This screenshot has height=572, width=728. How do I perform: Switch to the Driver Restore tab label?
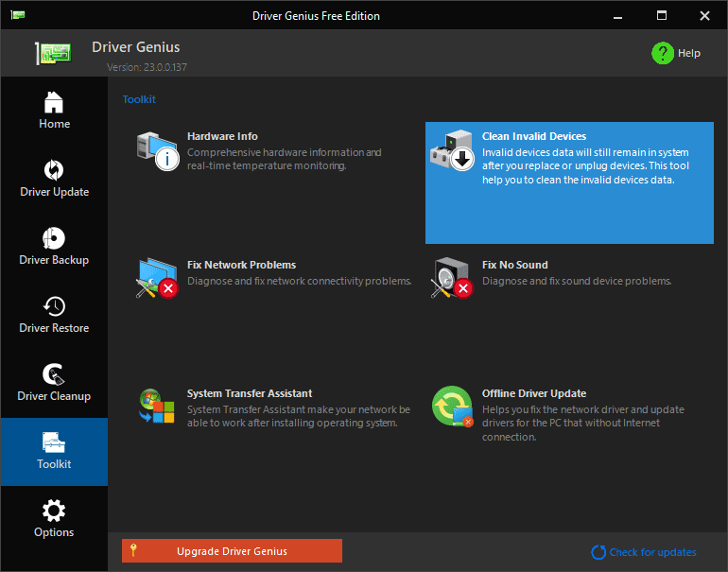coord(54,328)
